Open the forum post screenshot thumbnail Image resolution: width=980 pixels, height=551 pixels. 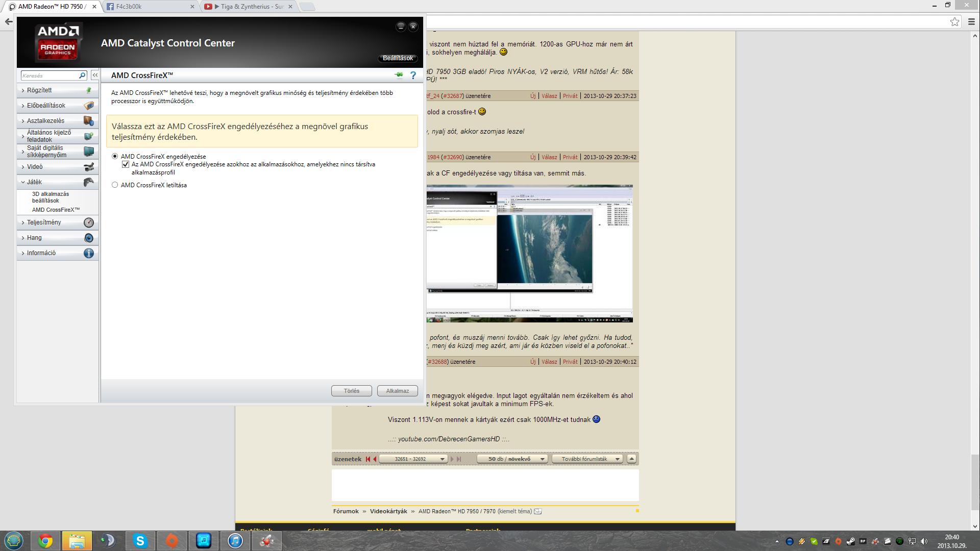point(529,254)
